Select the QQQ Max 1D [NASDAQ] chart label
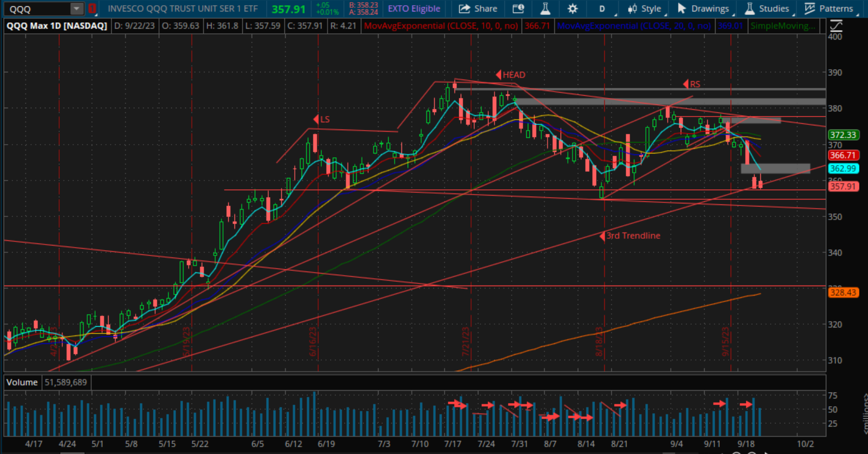 pyautogui.click(x=57, y=25)
